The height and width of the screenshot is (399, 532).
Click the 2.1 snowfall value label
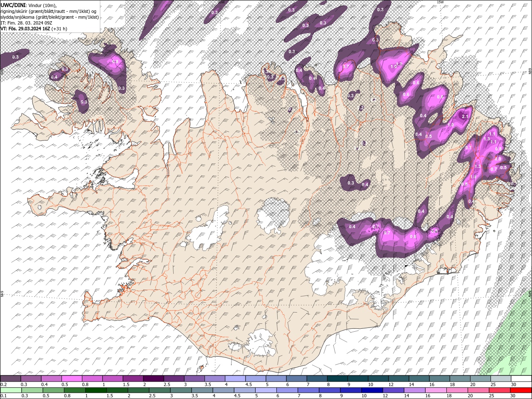tap(465, 117)
